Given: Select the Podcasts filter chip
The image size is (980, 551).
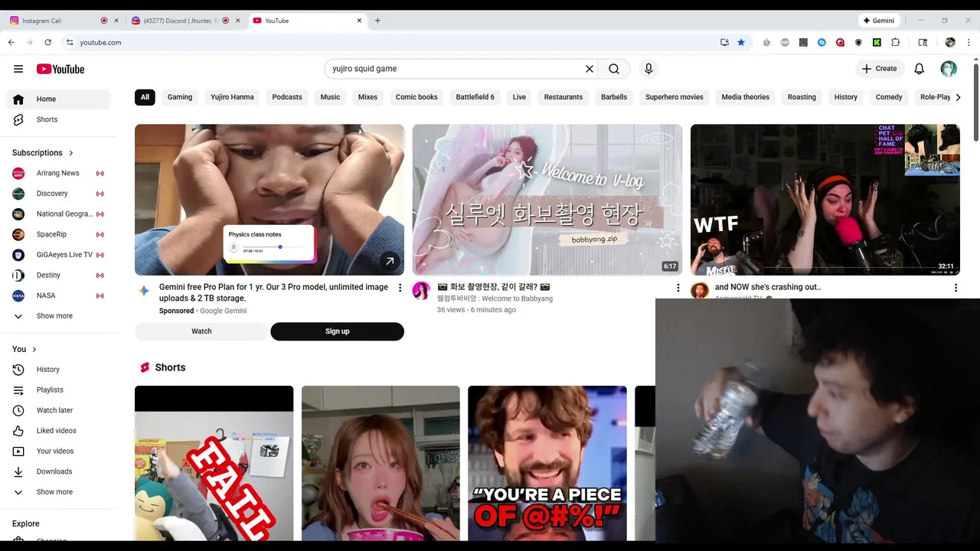Looking at the screenshot, I should [287, 97].
